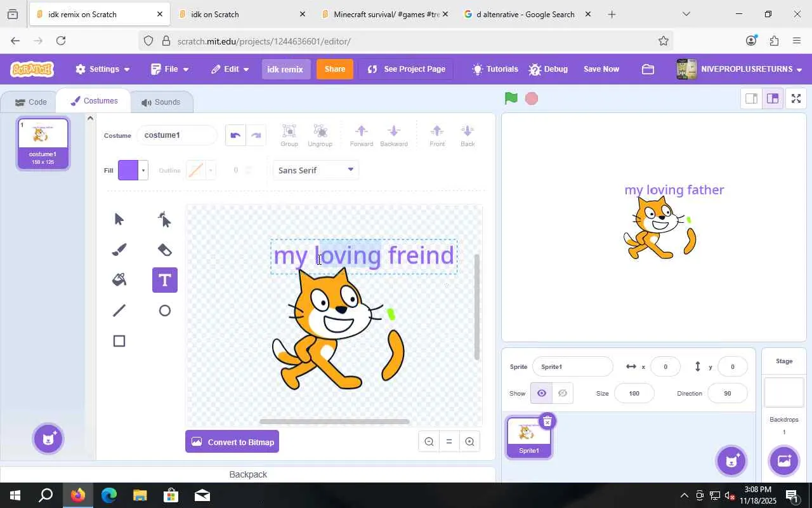Select the Eraser tool

(165, 250)
